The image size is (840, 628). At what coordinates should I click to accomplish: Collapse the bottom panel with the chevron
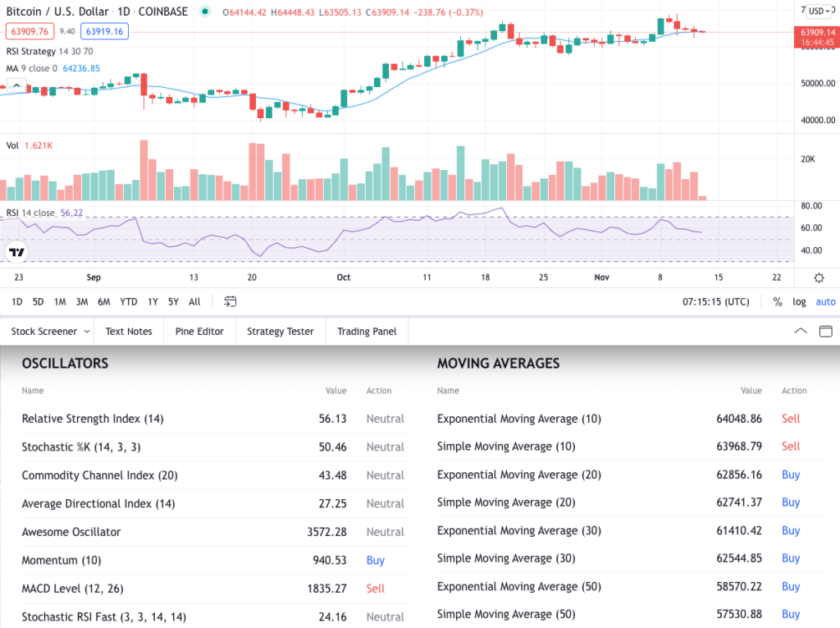pos(801,331)
